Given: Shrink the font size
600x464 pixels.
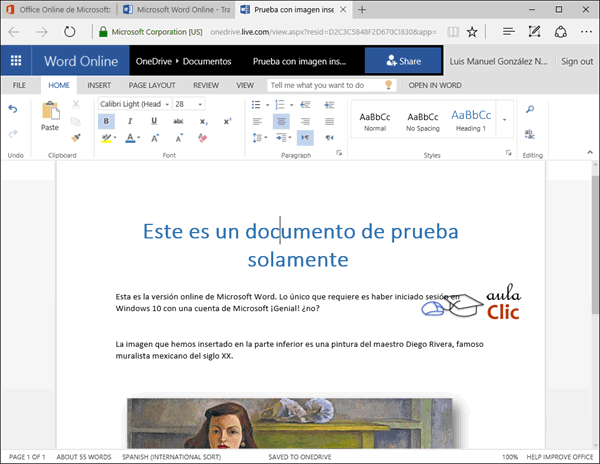Looking at the screenshot, I should click(179, 138).
